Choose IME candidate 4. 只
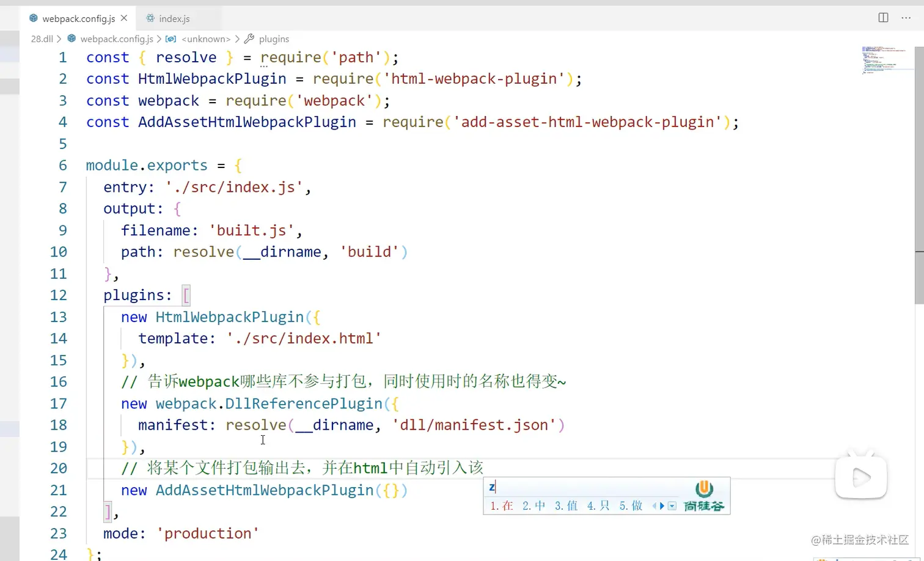924x561 pixels. (x=598, y=506)
